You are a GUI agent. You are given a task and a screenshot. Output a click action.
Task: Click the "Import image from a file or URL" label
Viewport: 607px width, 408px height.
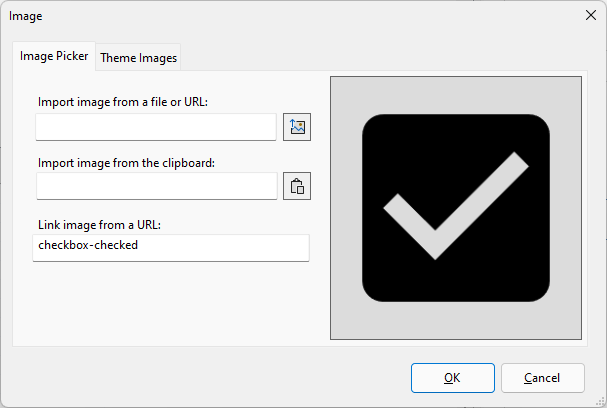[x=123, y=102]
